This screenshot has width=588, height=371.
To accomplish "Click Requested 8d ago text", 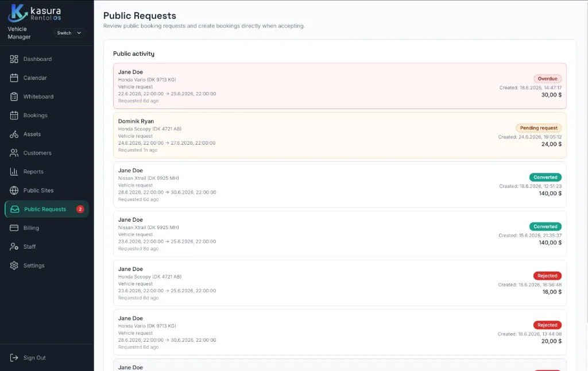I will coord(138,249).
